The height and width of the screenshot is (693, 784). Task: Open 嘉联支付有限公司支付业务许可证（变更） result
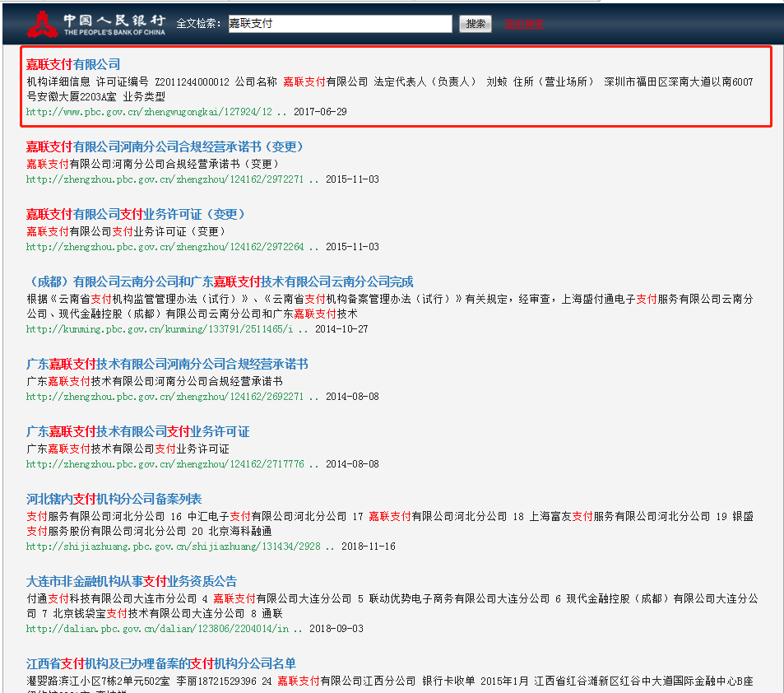(136, 214)
